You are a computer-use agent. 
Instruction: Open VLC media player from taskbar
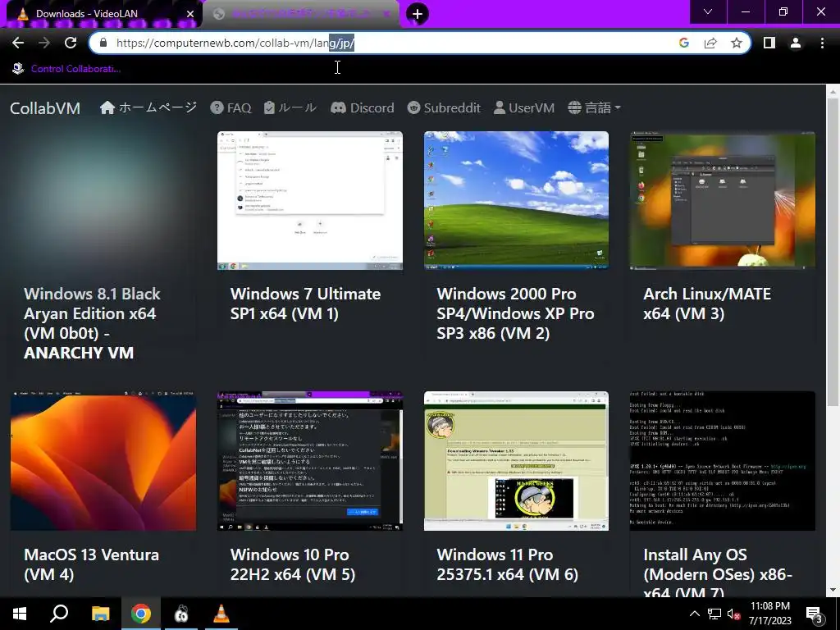coord(221,614)
